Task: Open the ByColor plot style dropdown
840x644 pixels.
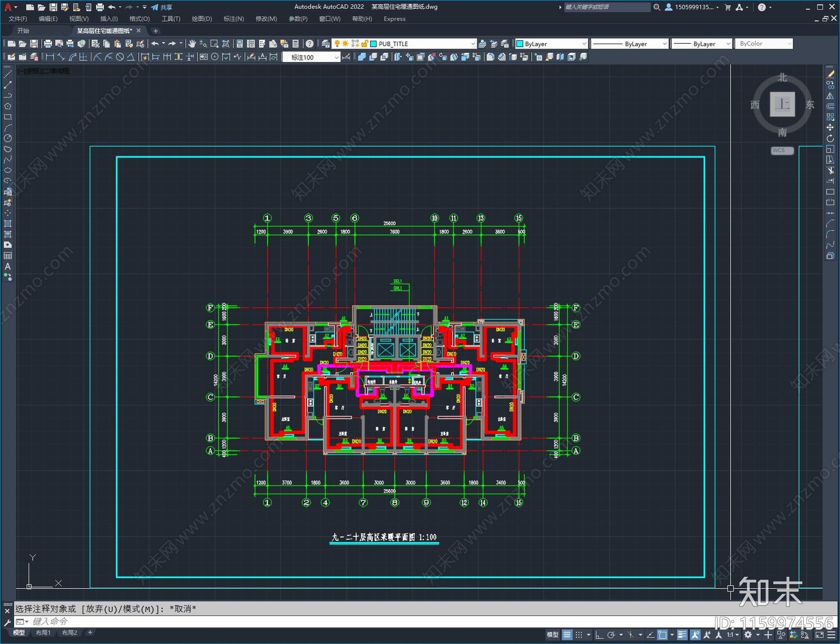Action: [789, 44]
